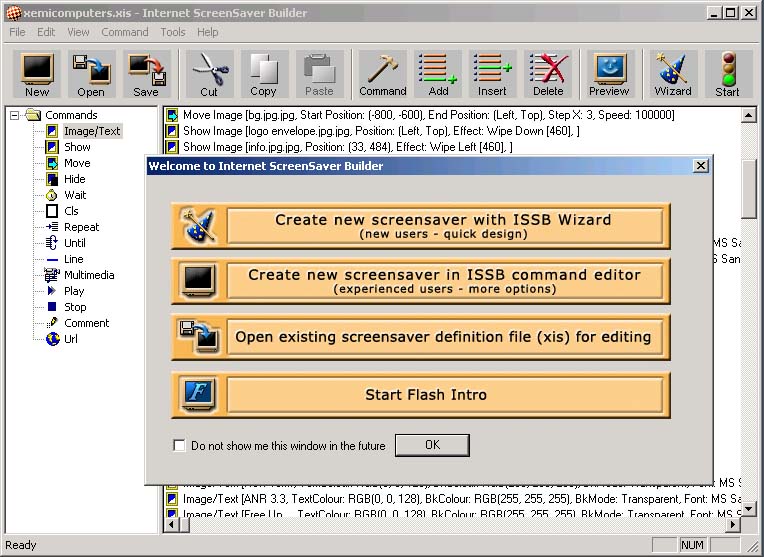Click the Start traffic light toolbar icon

pyautogui.click(x=727, y=74)
